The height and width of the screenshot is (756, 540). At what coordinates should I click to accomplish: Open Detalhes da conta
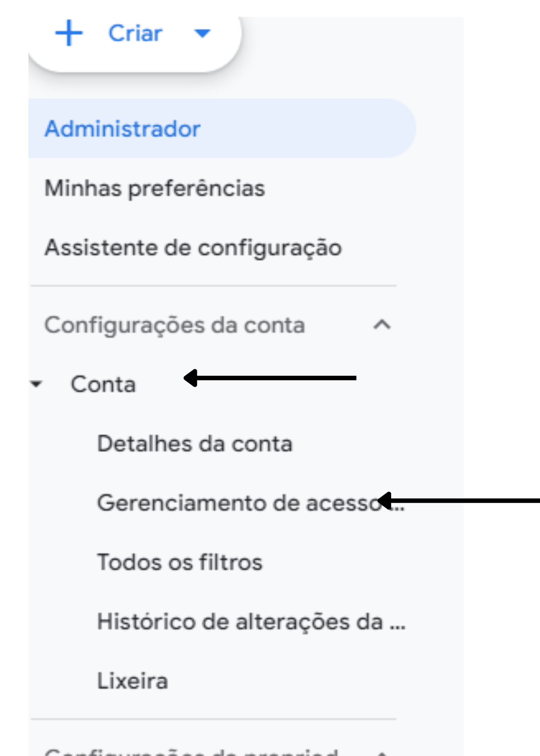194,444
